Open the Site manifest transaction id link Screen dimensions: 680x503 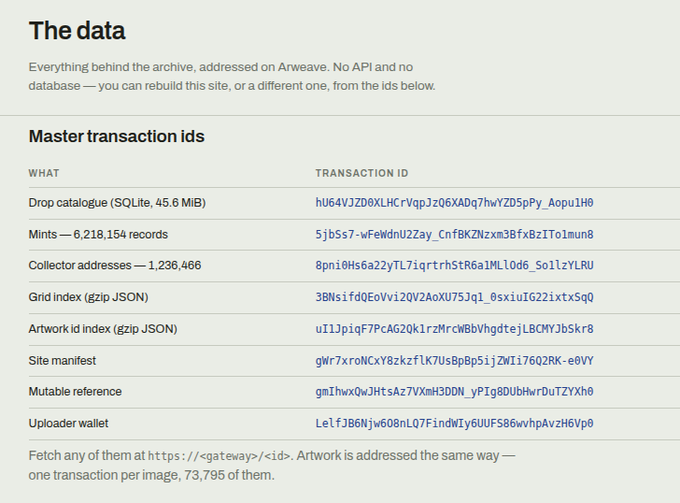click(x=454, y=361)
